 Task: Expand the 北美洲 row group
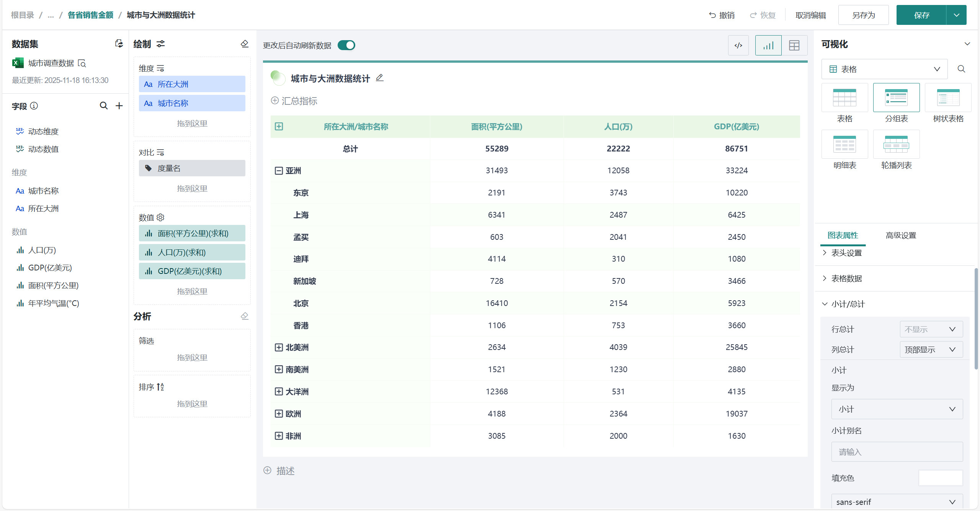[x=279, y=347]
